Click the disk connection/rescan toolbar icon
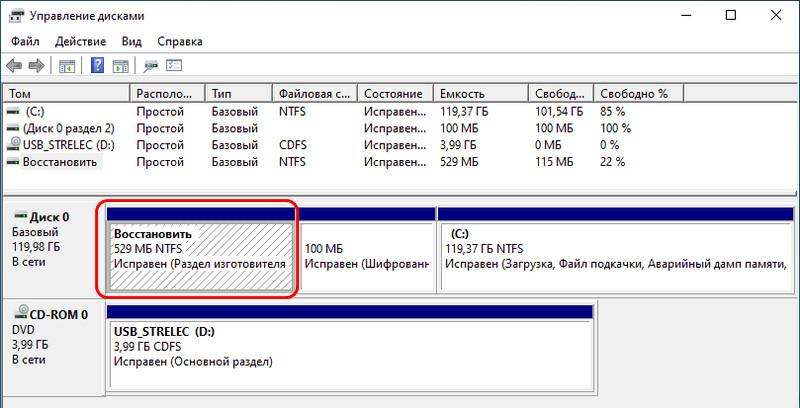 151,65
